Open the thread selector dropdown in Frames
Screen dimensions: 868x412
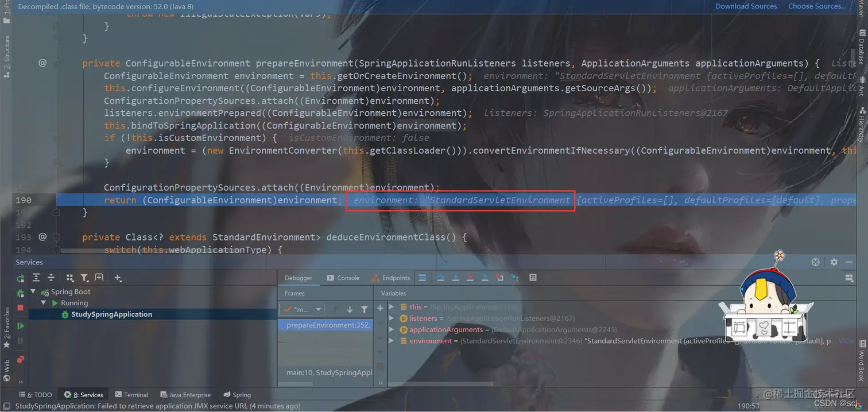coord(302,309)
